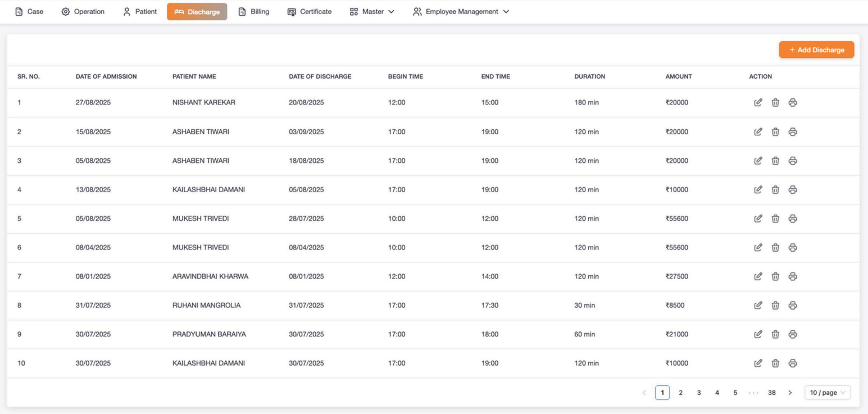Delete the discharge record in row 2
This screenshot has width=868, height=414.
tap(775, 132)
